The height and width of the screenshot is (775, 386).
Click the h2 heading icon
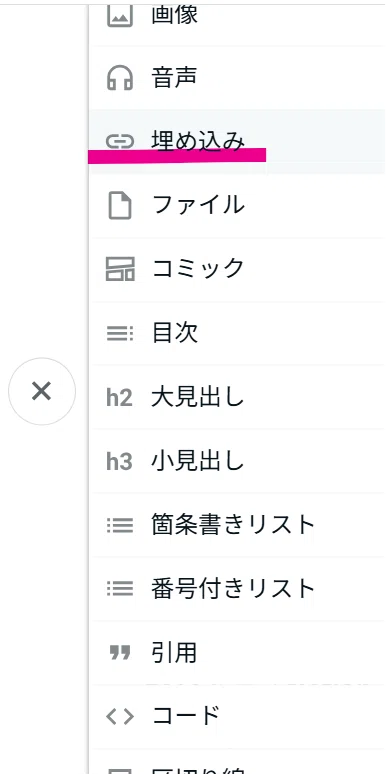click(x=119, y=397)
